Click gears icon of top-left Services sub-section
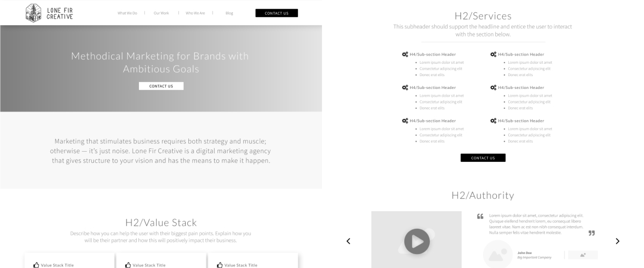Screen dimensions: 644x268 (x=405, y=54)
